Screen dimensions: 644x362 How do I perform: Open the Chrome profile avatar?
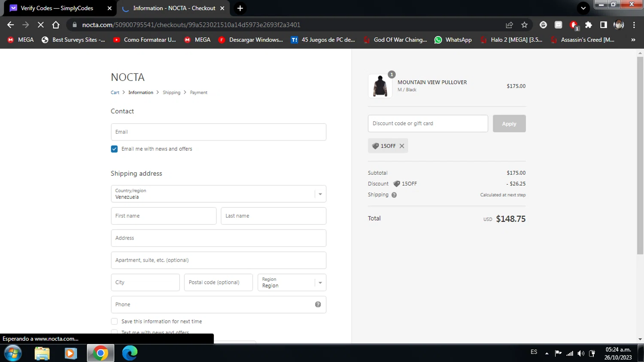[x=619, y=25]
